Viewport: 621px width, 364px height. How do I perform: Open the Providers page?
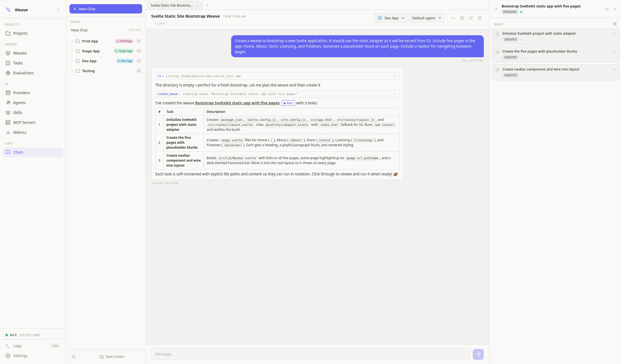click(33, 93)
